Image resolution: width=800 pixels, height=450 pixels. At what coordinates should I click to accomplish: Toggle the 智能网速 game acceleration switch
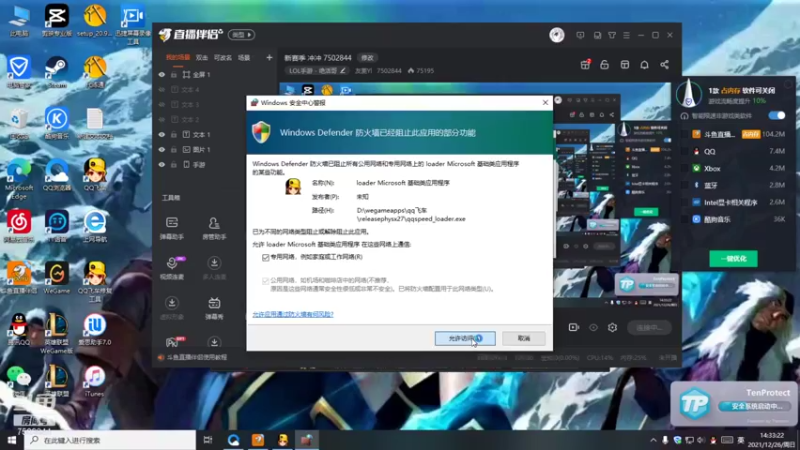coord(777,115)
